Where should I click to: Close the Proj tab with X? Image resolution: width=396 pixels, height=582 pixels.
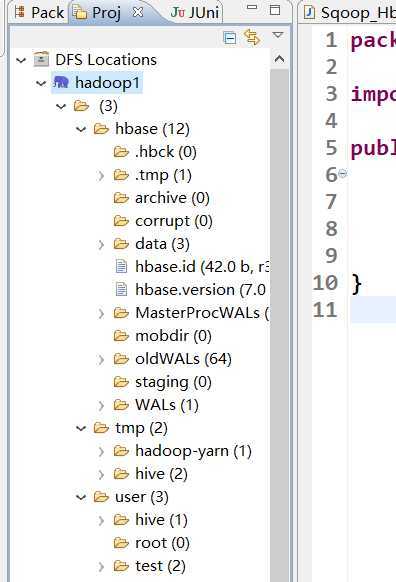tap(138, 13)
